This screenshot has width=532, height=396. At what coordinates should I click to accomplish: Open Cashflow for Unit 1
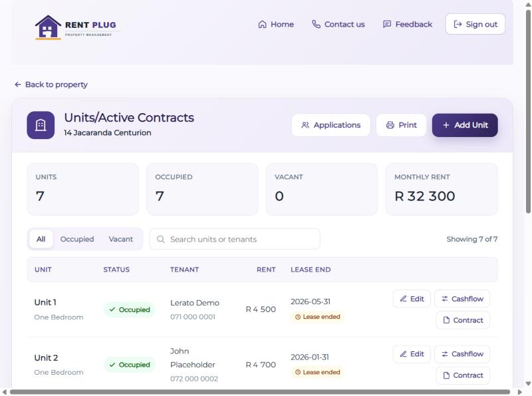[462, 299]
